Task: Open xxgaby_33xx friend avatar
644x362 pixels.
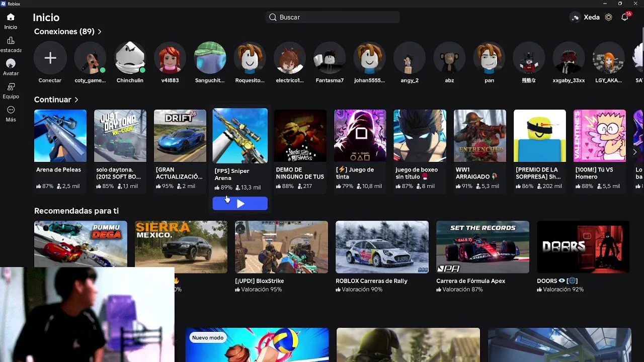Action: 569,58
